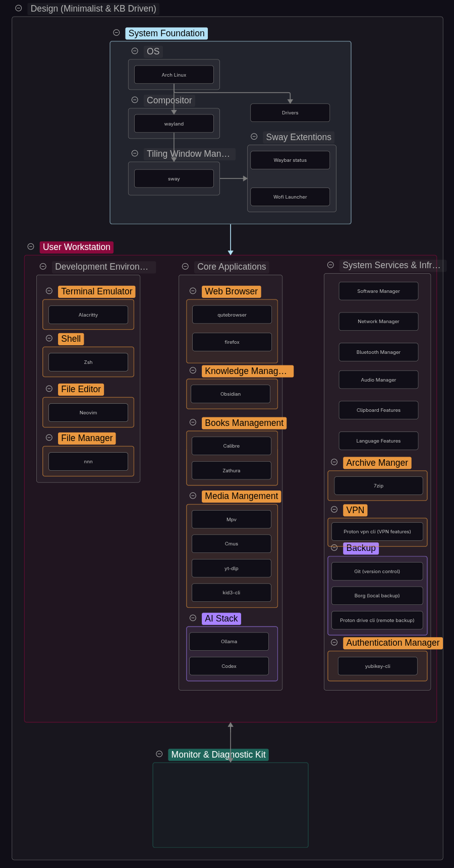Select the Network Manager node
Screen dimensions: 454x868
(378, 321)
